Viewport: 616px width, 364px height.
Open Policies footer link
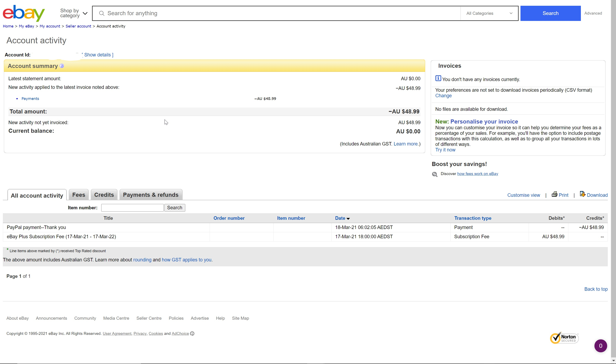[176, 318]
